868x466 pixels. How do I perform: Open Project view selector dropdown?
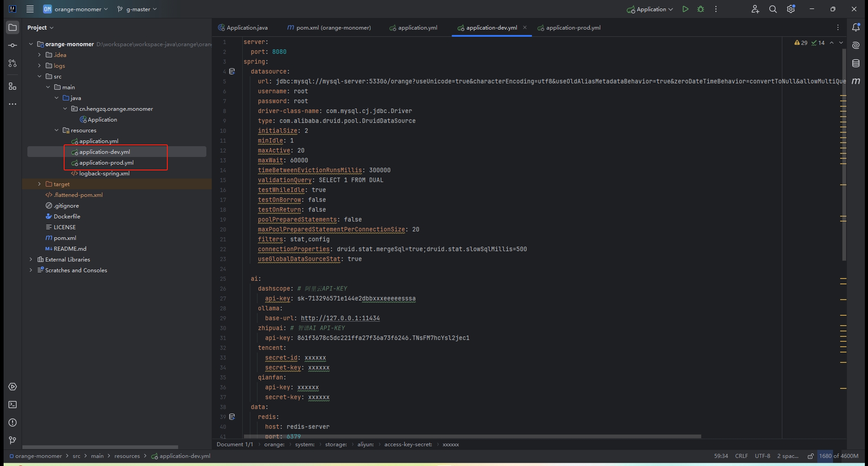point(40,27)
